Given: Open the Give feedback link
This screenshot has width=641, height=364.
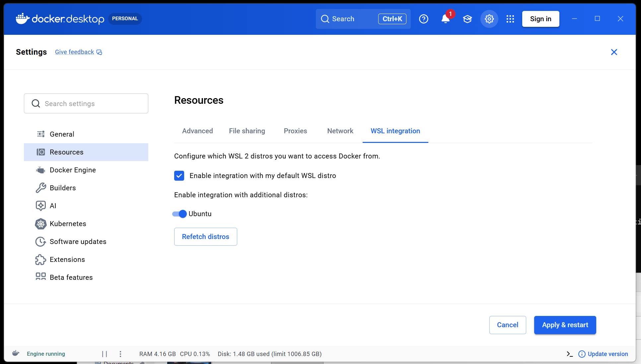Looking at the screenshot, I should [74, 52].
